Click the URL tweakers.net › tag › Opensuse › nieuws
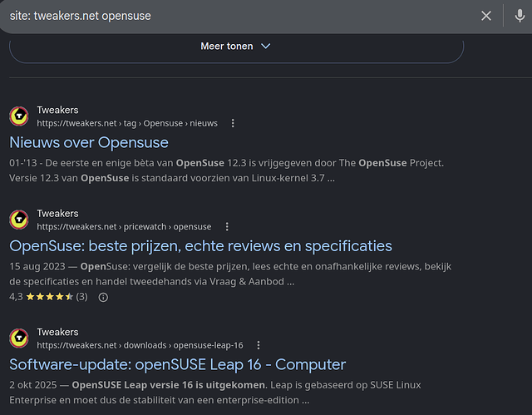 click(x=127, y=123)
